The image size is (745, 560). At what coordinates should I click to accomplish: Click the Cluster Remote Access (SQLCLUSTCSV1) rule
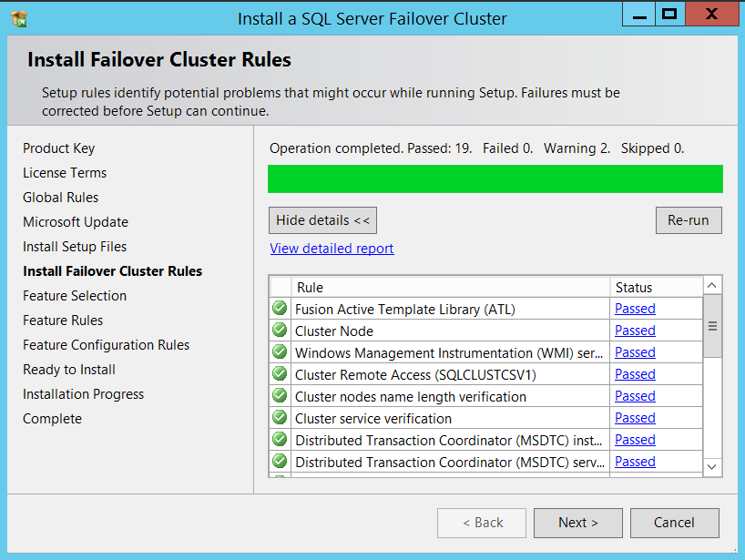pyautogui.click(x=415, y=375)
